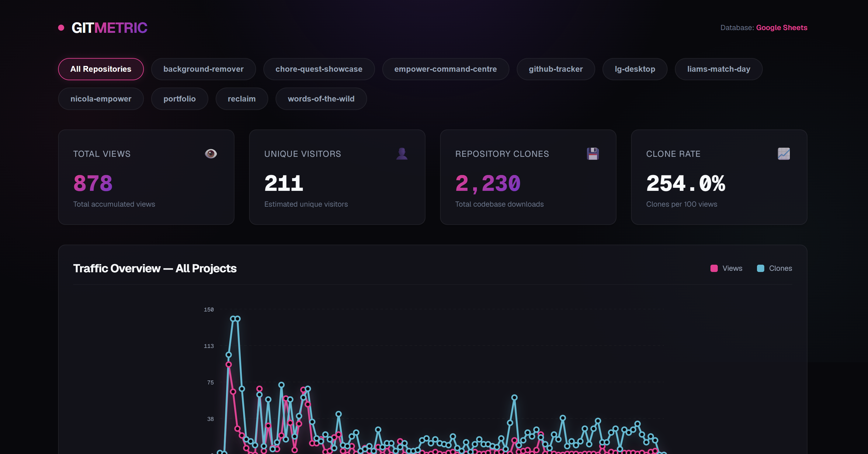This screenshot has height=454, width=868.
Task: Click the GITMETRIC logo text
Action: click(109, 28)
